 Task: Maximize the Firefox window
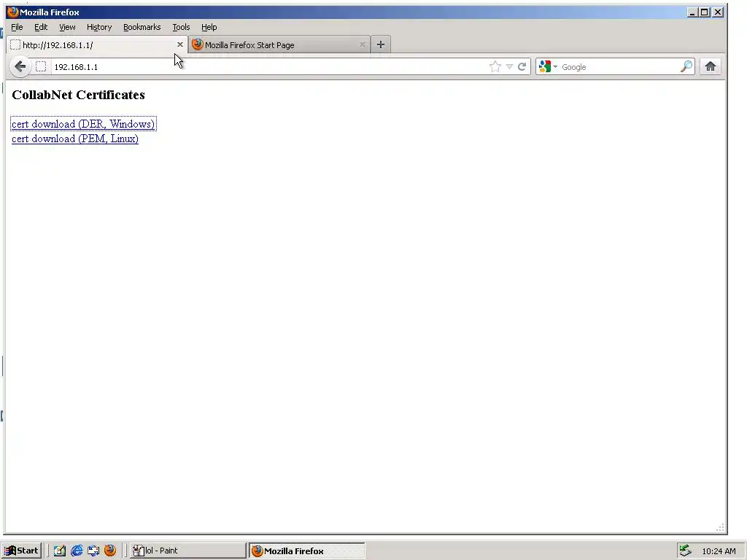705,12
